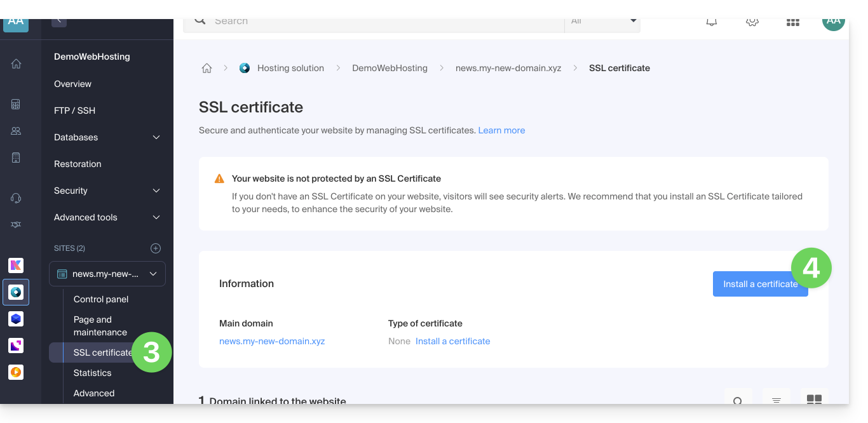Open the apps grid icon
868x423 pixels.
[792, 22]
